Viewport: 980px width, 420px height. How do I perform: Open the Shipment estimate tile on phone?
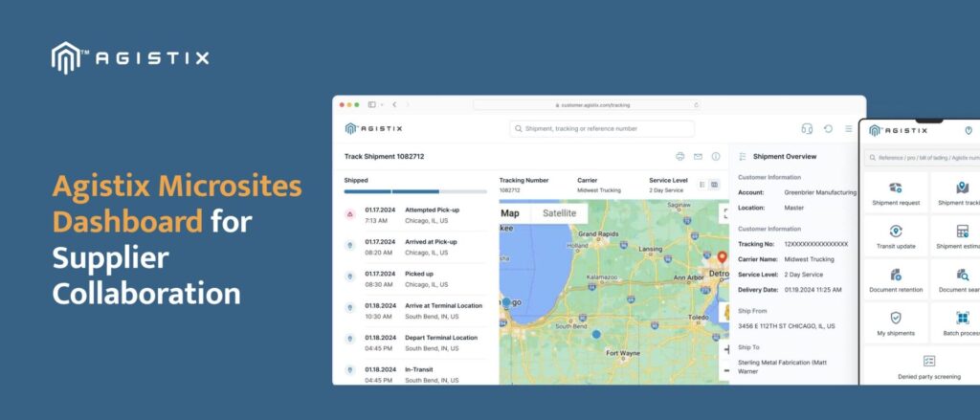(x=956, y=237)
